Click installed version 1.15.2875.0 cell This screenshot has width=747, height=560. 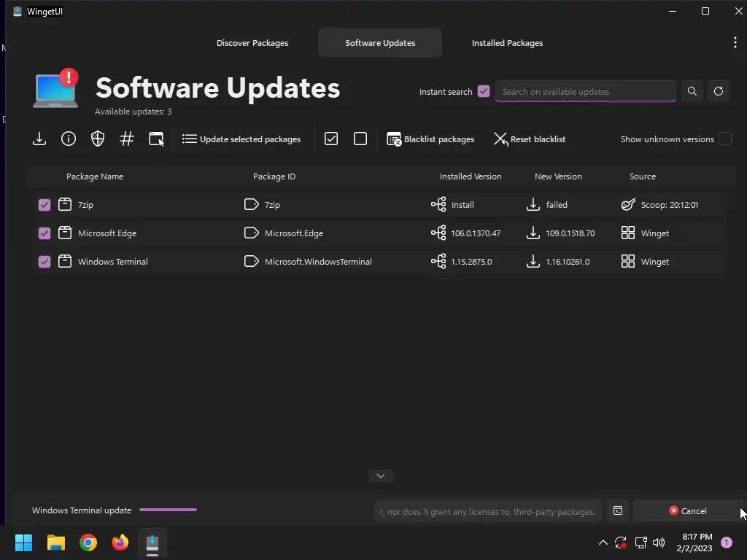(x=472, y=262)
